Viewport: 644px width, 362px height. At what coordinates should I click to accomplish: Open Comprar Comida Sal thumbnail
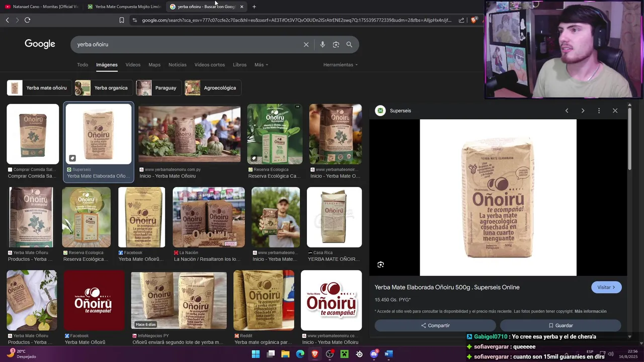tap(33, 134)
